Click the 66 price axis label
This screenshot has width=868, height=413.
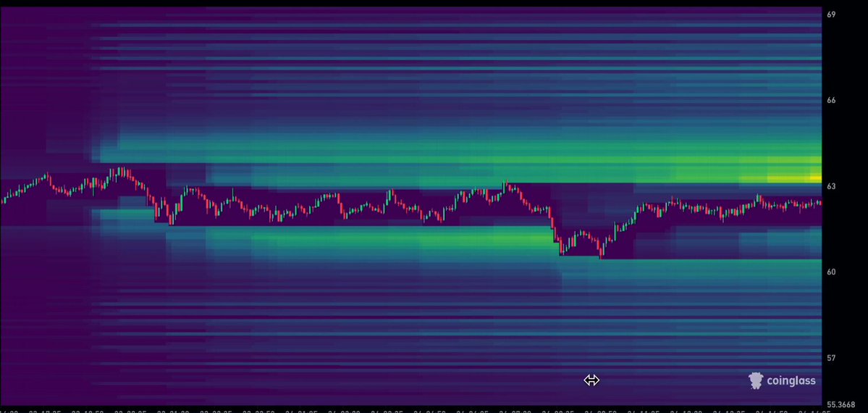(x=831, y=100)
